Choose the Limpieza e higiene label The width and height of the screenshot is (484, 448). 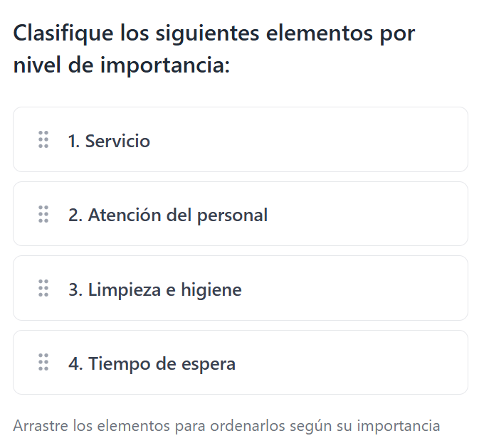click(164, 289)
